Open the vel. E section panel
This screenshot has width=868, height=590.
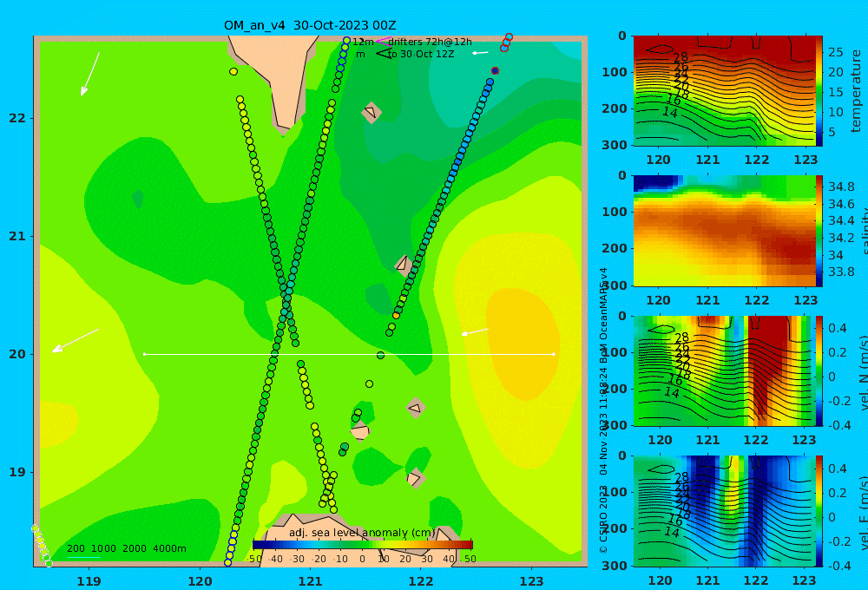point(724,511)
